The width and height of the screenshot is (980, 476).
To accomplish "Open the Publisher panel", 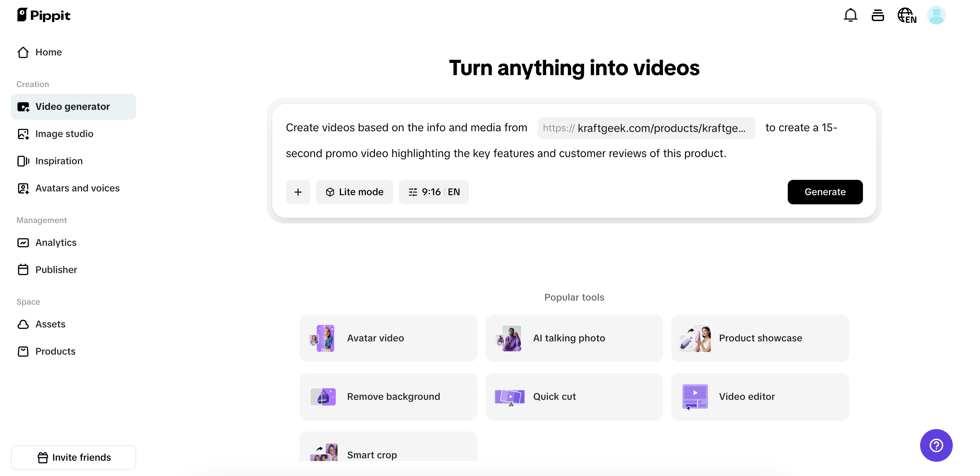I will (56, 270).
